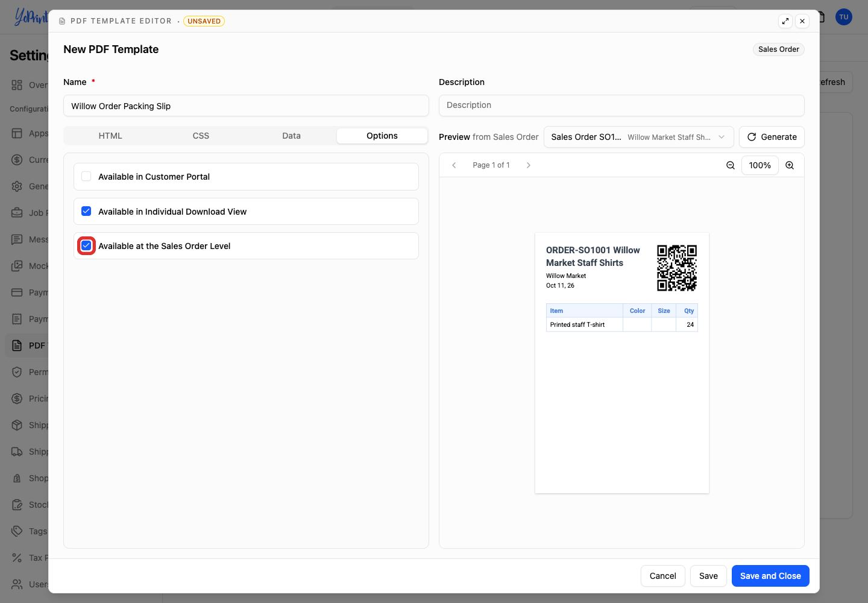Open Stock icon in sidebar

click(x=17, y=505)
